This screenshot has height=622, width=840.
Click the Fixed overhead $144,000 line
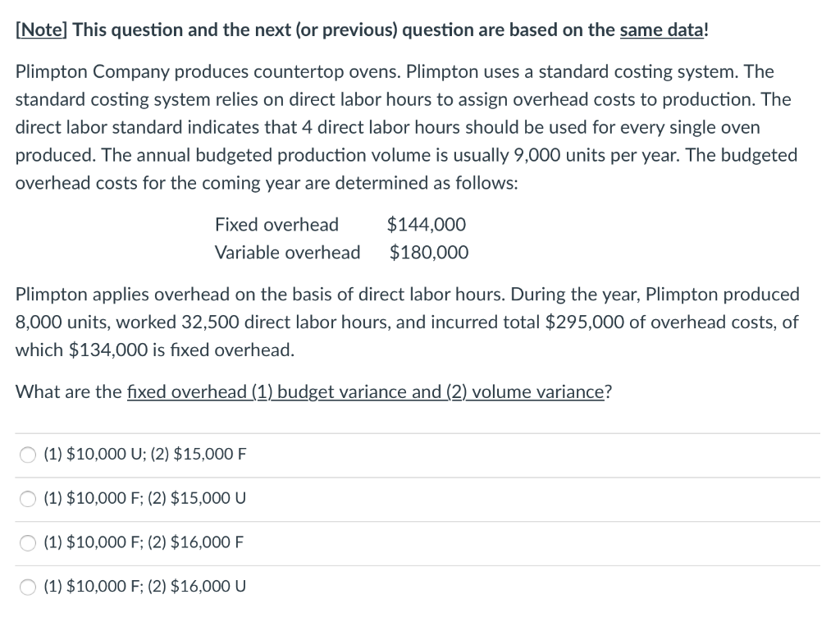(x=340, y=225)
